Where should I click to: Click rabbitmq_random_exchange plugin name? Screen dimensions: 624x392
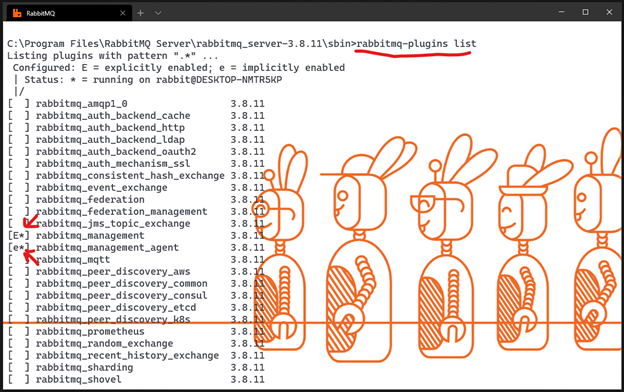(x=104, y=343)
